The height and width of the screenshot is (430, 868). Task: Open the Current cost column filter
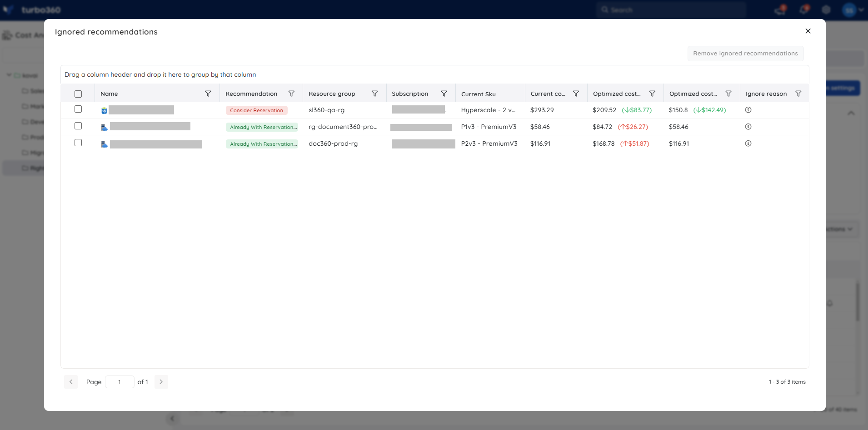576,94
